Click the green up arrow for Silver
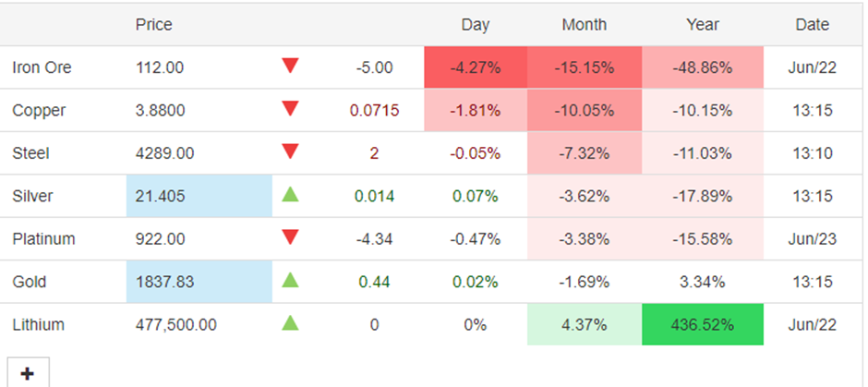The image size is (868, 387). (291, 194)
